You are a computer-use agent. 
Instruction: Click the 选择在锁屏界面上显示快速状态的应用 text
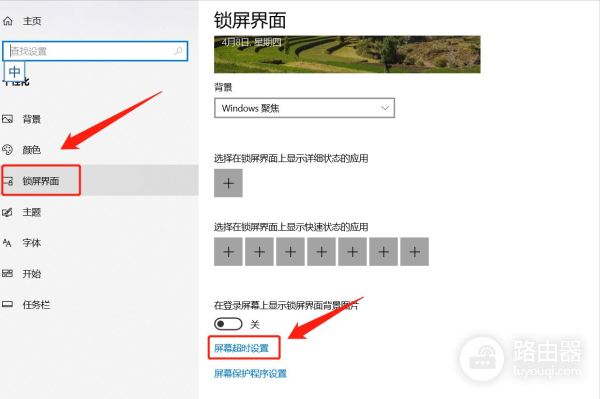291,227
